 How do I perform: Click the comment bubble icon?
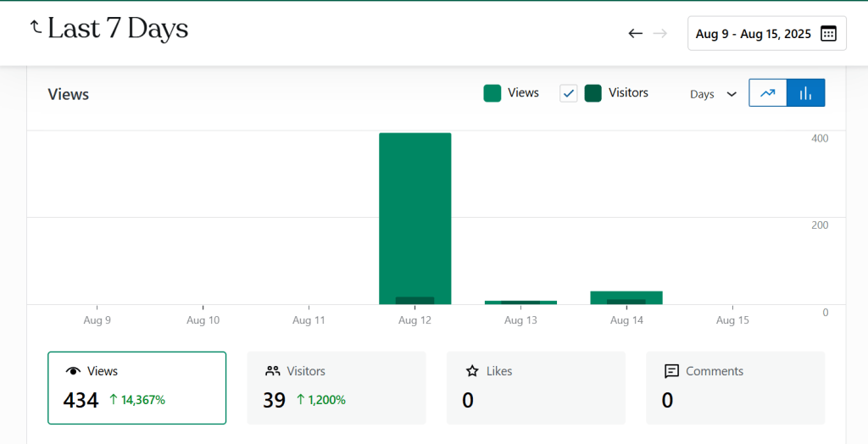[x=671, y=371]
